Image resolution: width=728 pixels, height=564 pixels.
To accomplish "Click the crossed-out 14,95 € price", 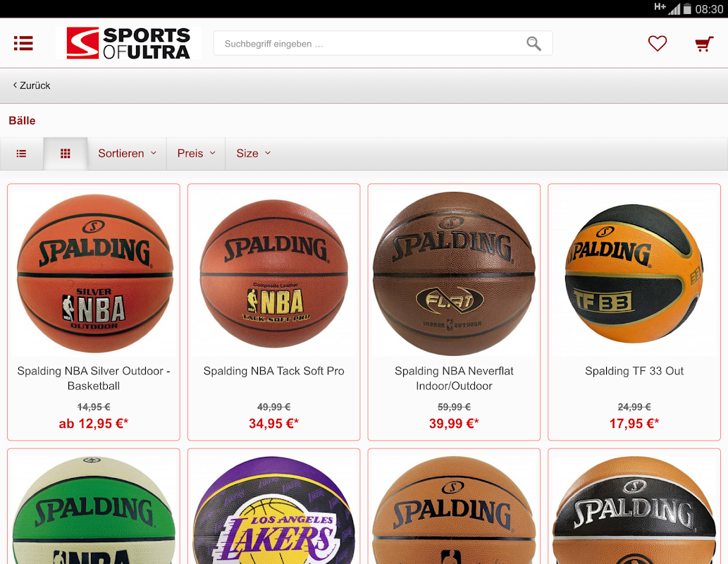I will click(94, 407).
